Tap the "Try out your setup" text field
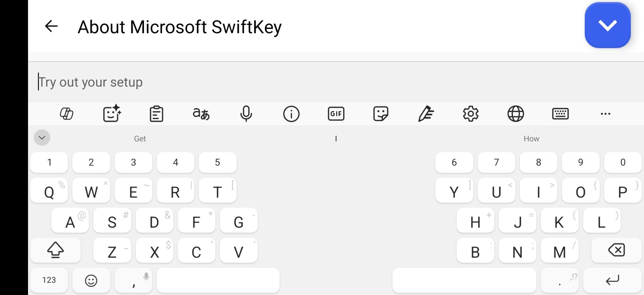This screenshot has height=295, width=644. [322, 82]
